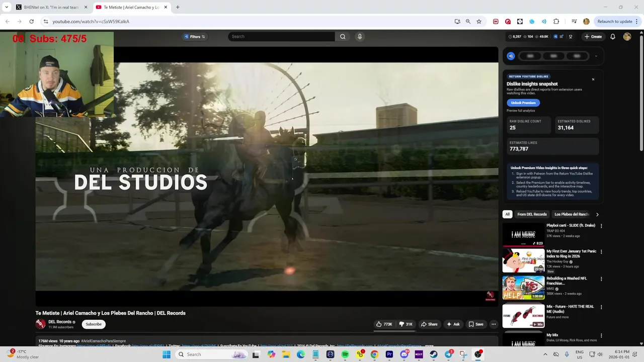Show hidden system tray icons
Image resolution: width=644 pixels, height=362 pixels.
[545, 354]
